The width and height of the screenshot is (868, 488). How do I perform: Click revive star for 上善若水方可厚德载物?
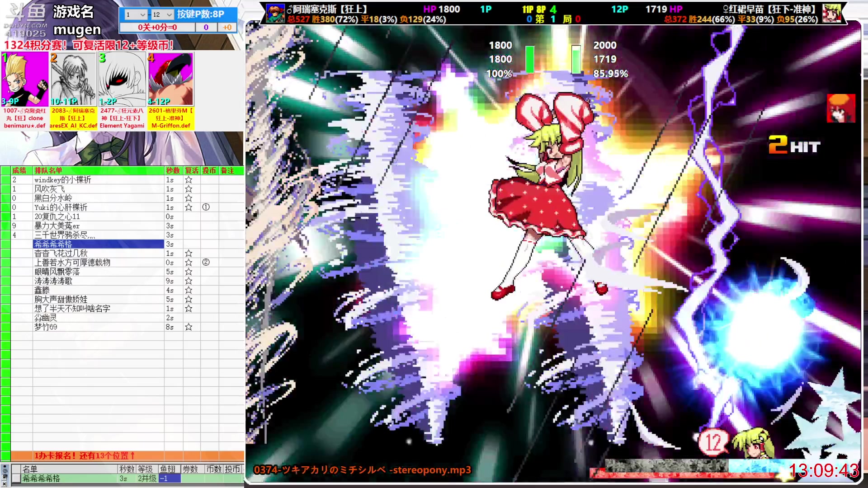click(189, 263)
